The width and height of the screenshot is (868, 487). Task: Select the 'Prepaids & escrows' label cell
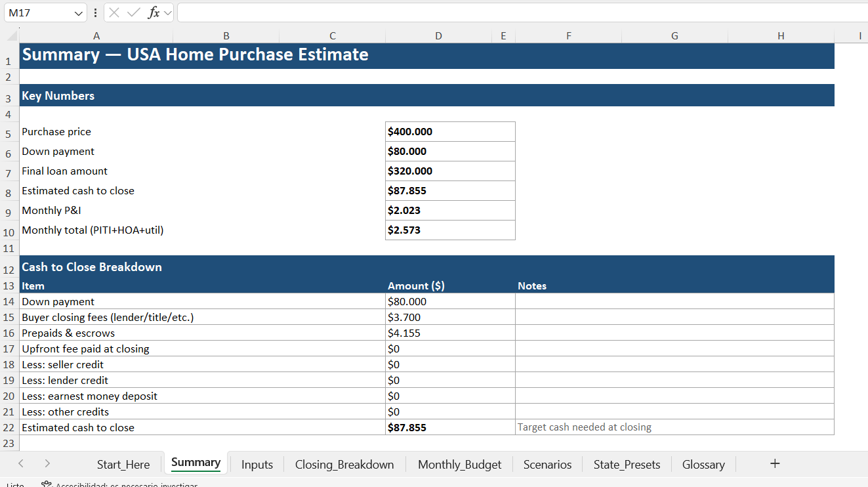(x=203, y=333)
